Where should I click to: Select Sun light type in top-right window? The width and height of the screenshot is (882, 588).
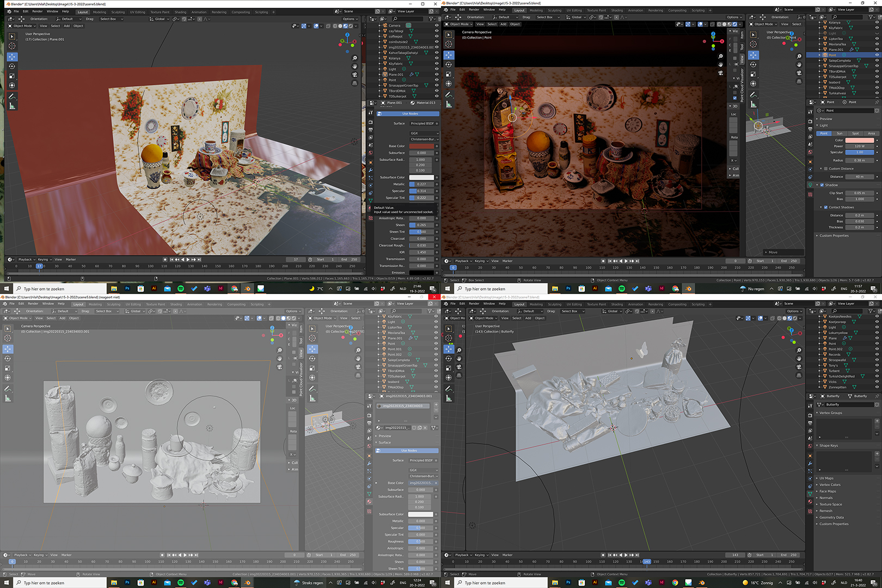click(x=840, y=133)
